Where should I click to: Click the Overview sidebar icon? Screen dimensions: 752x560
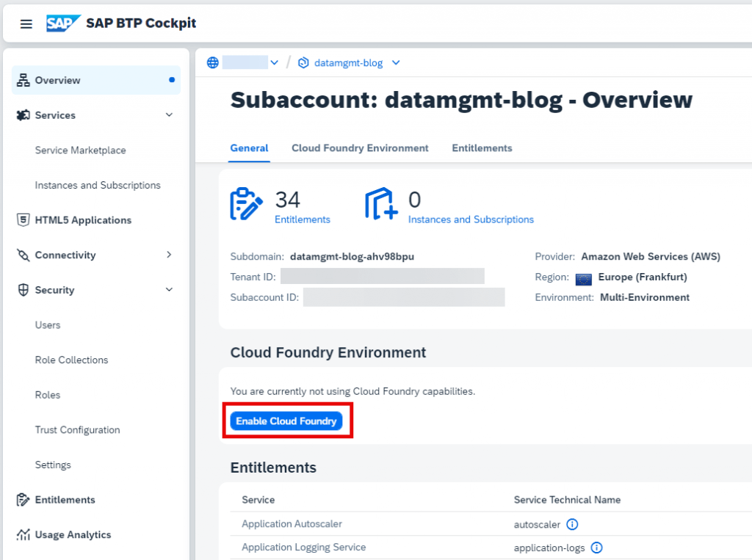coord(23,80)
